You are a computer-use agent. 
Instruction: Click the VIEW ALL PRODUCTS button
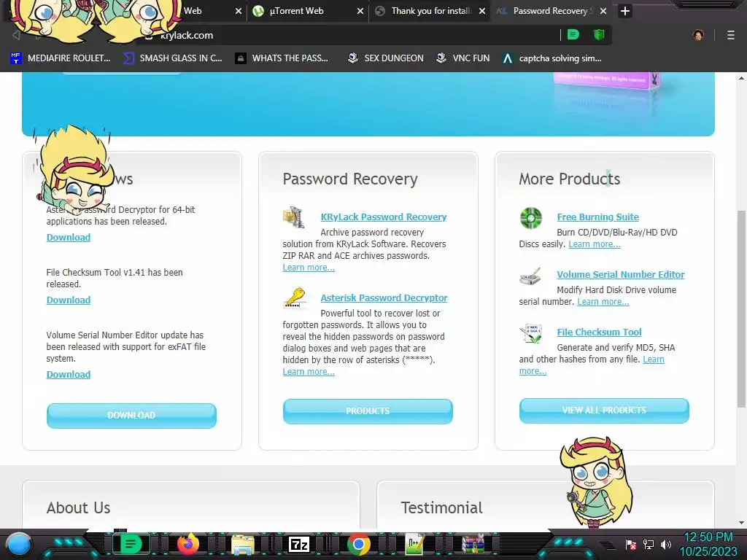[x=604, y=411]
